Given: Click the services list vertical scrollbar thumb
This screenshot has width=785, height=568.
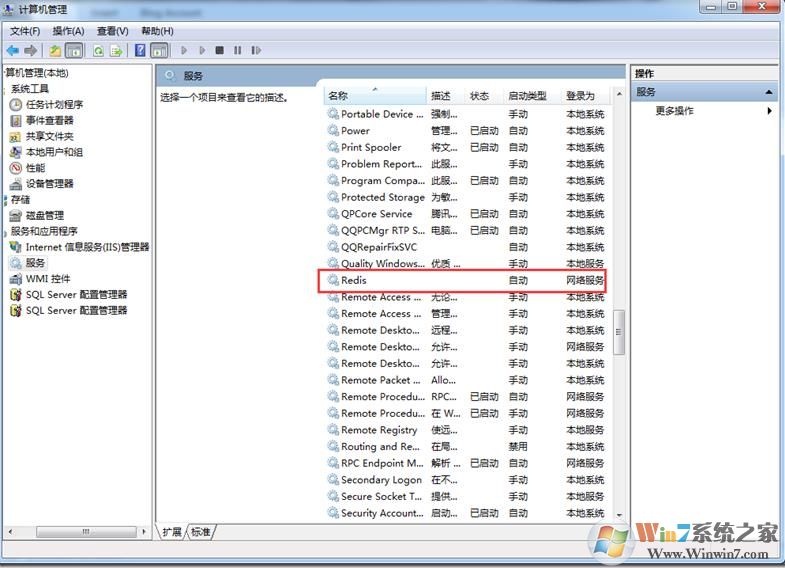Looking at the screenshot, I should 619,332.
